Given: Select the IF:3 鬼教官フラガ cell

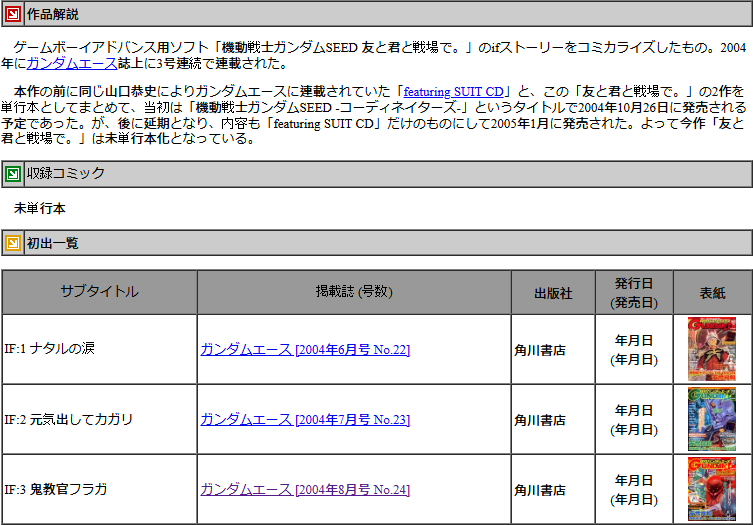Looking at the screenshot, I should pyautogui.click(x=99, y=489).
